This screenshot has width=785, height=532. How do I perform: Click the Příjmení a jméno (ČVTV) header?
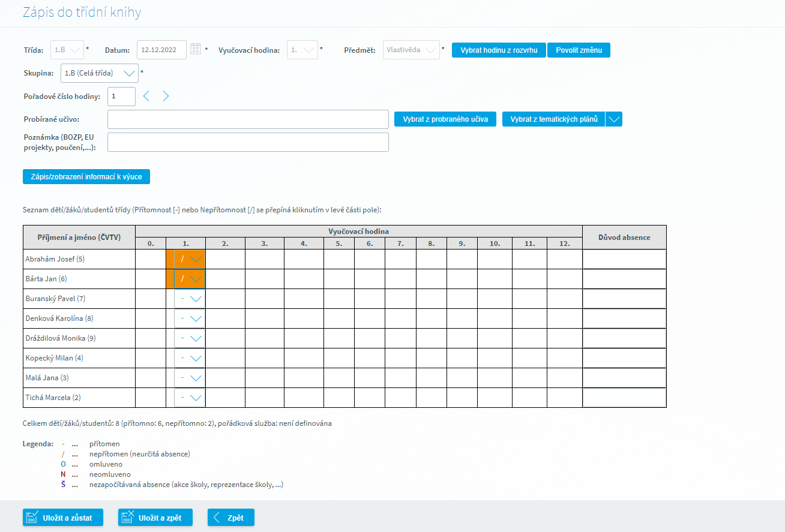pos(79,238)
